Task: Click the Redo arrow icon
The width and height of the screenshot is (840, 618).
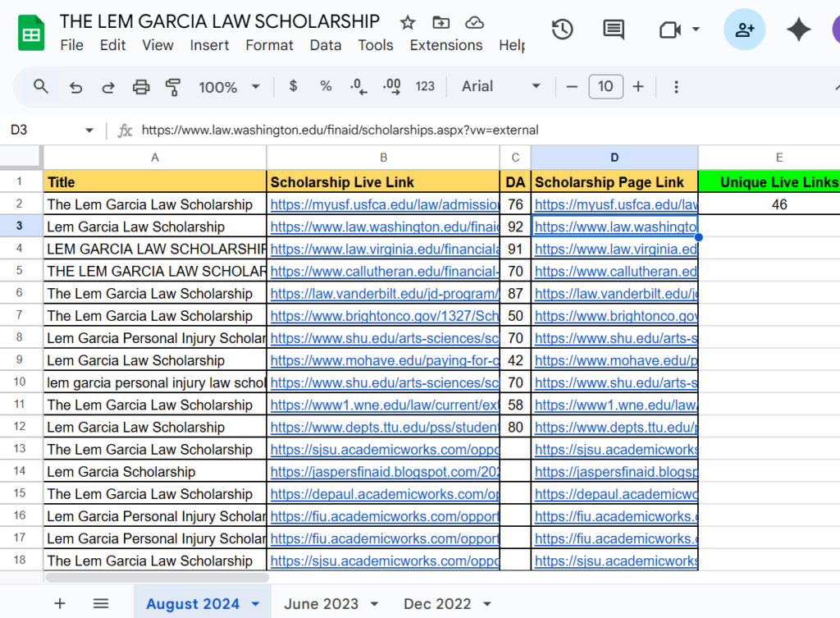Action: pos(107,86)
